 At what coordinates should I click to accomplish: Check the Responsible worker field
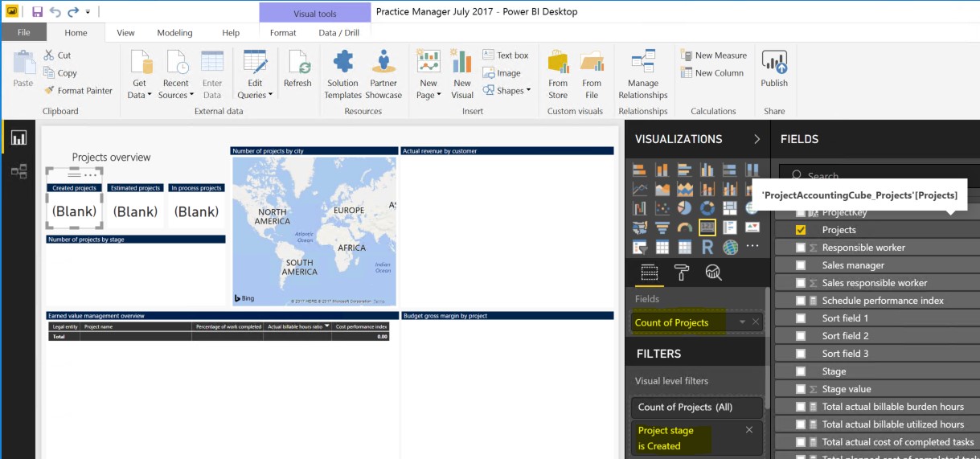(x=801, y=248)
